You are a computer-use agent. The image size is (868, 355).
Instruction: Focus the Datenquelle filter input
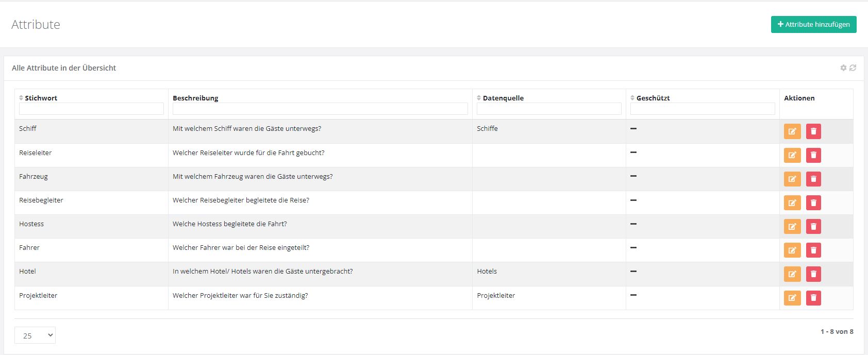pos(549,109)
